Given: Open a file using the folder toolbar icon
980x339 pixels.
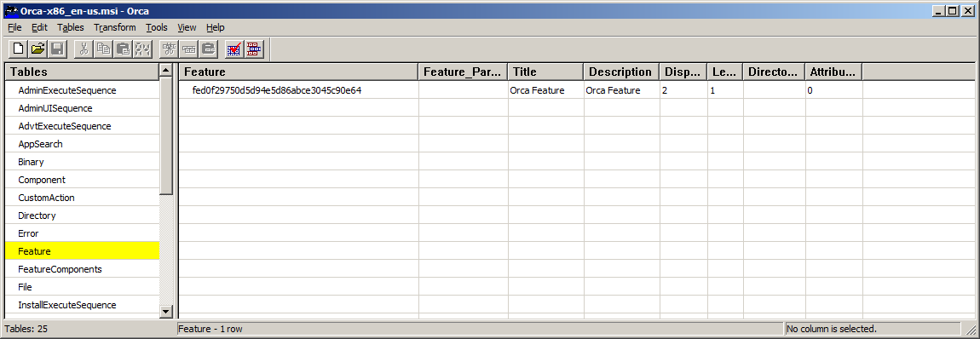Looking at the screenshot, I should (38, 49).
